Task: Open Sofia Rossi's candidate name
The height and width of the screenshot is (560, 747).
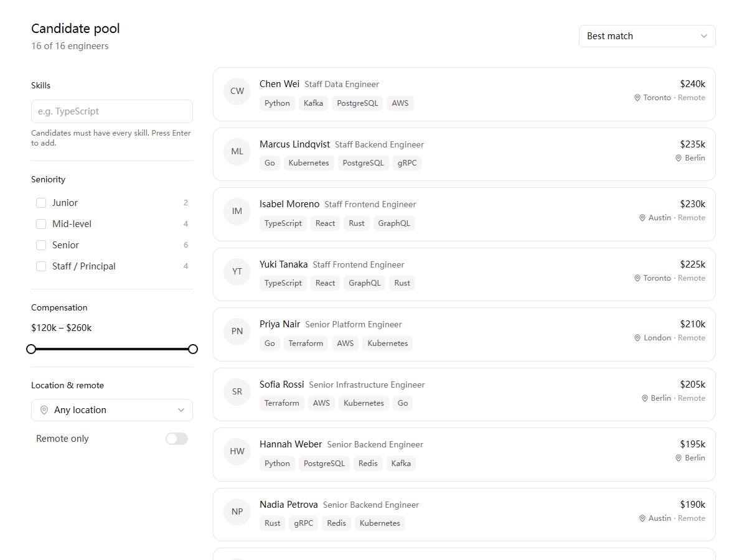Action: [x=282, y=385]
